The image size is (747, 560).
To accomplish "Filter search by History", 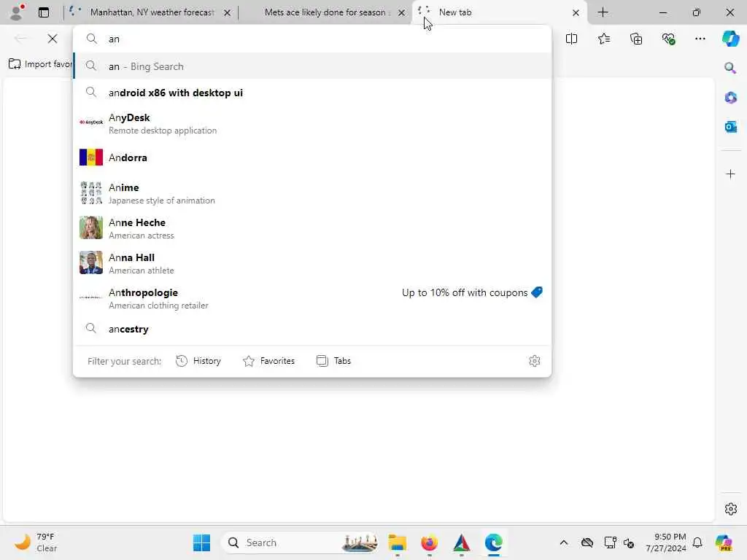I will (198, 361).
